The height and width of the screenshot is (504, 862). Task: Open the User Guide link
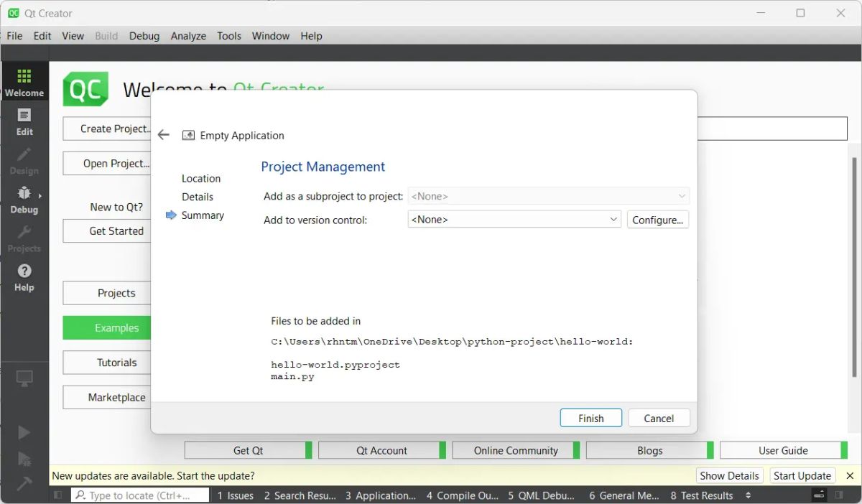pos(783,450)
